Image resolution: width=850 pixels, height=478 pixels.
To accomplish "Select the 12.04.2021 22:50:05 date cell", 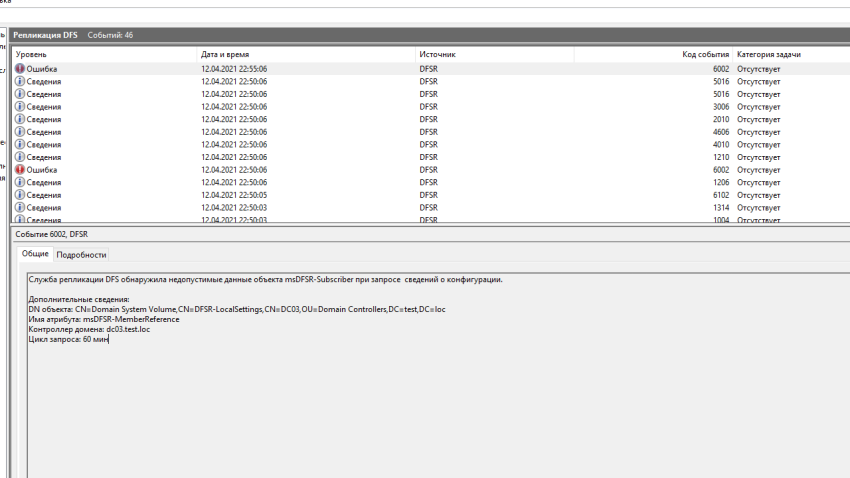I will (x=234, y=195).
